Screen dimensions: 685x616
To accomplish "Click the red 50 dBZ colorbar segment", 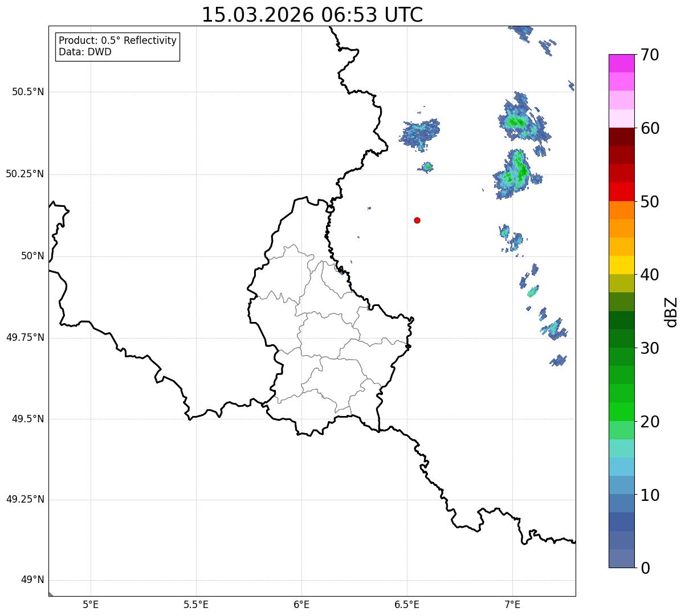I will (622, 191).
